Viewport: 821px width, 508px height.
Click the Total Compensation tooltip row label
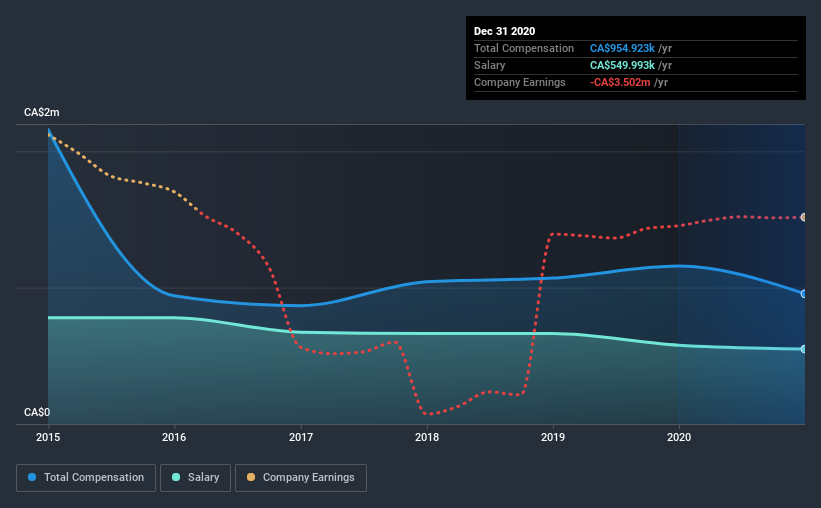[x=524, y=48]
